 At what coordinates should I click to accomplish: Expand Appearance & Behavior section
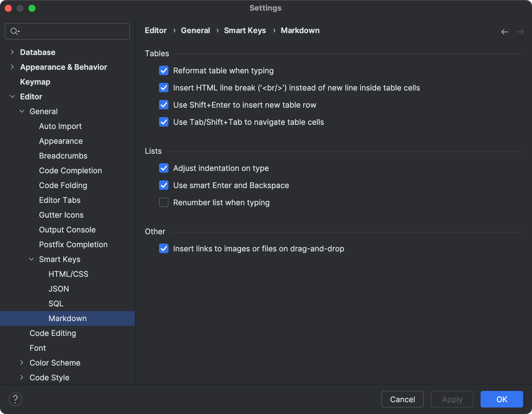coord(12,67)
